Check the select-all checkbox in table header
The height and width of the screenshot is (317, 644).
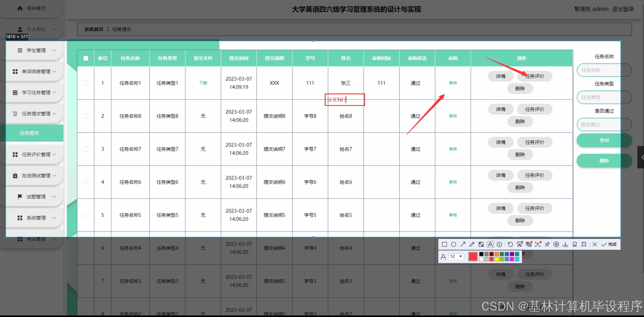pos(86,58)
